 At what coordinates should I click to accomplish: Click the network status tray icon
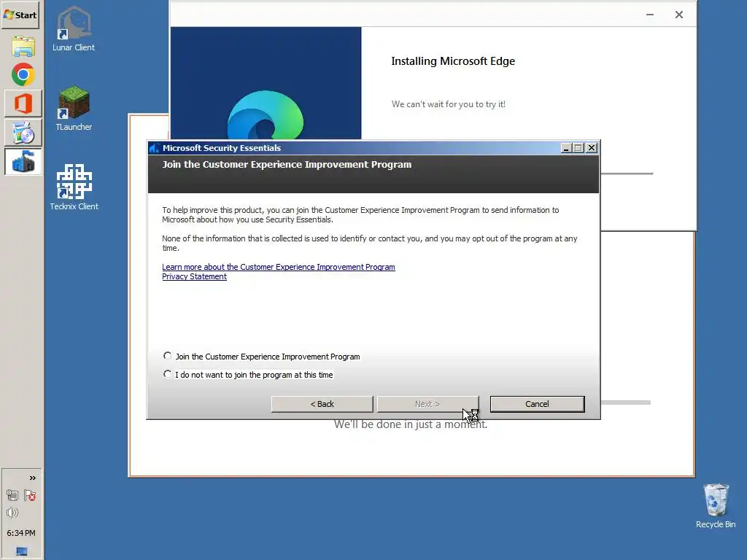pos(12,495)
